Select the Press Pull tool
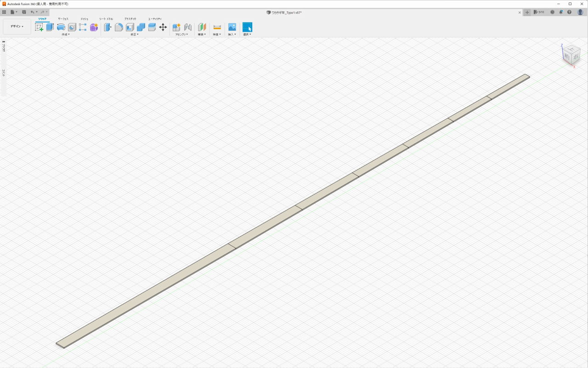 [107, 27]
